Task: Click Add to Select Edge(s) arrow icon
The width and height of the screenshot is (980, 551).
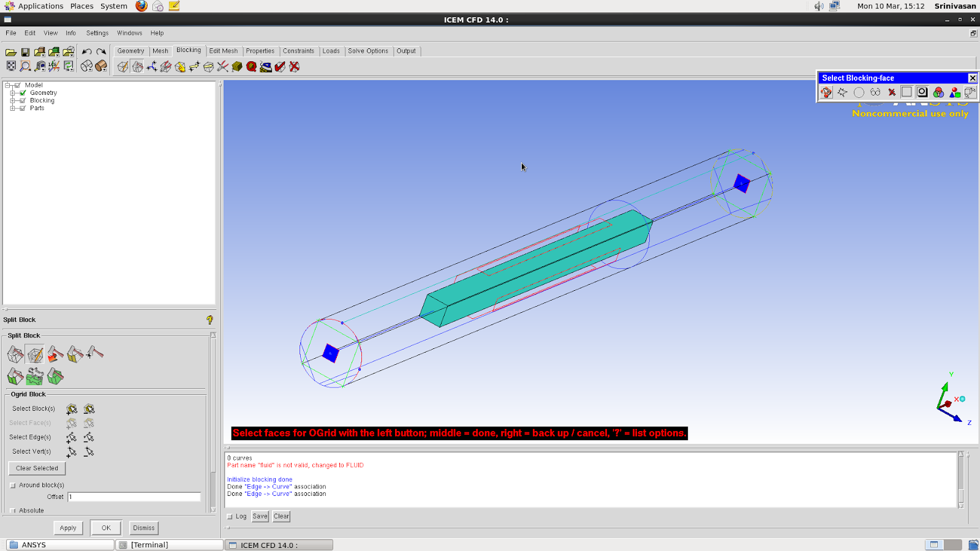Action: click(72, 437)
